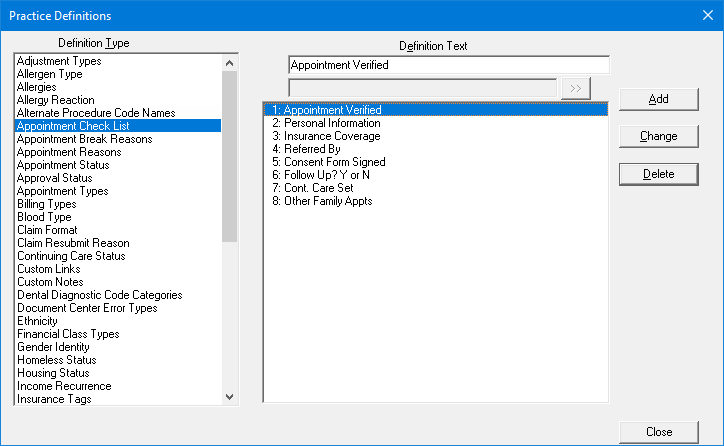Click into the Definition Text field
Viewport: 724px width, 446px height.
point(449,65)
